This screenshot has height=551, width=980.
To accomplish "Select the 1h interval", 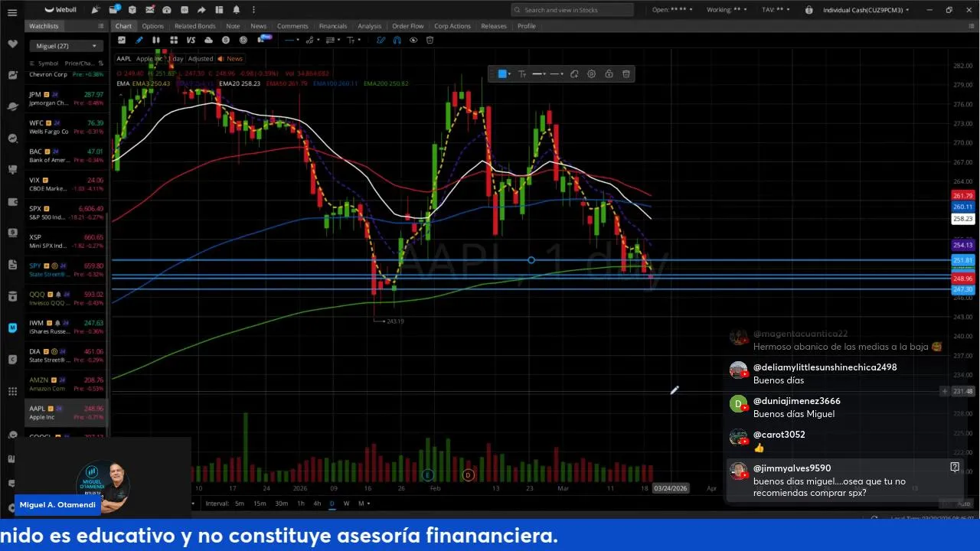I will [301, 503].
